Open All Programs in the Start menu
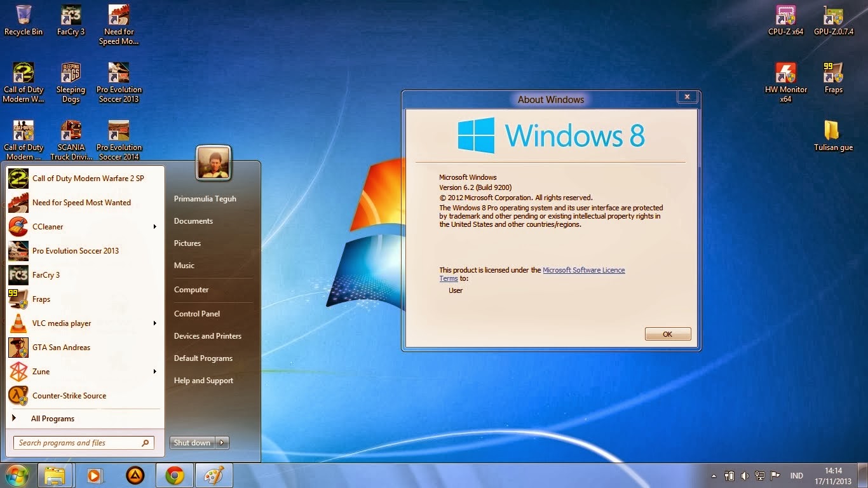 point(53,418)
